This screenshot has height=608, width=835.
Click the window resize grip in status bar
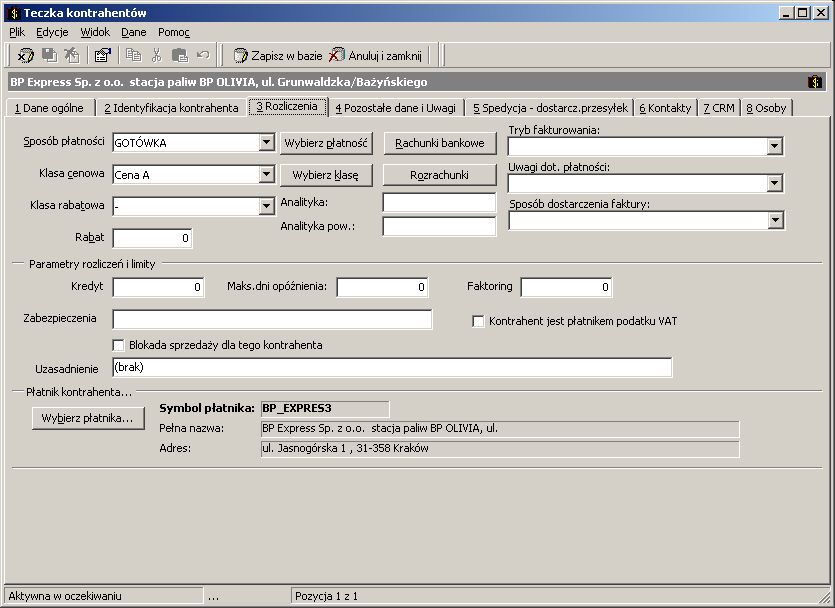(x=824, y=597)
